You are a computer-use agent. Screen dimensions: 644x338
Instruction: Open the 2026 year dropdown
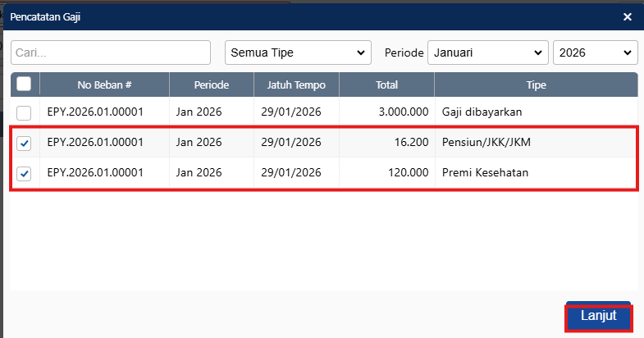point(595,53)
